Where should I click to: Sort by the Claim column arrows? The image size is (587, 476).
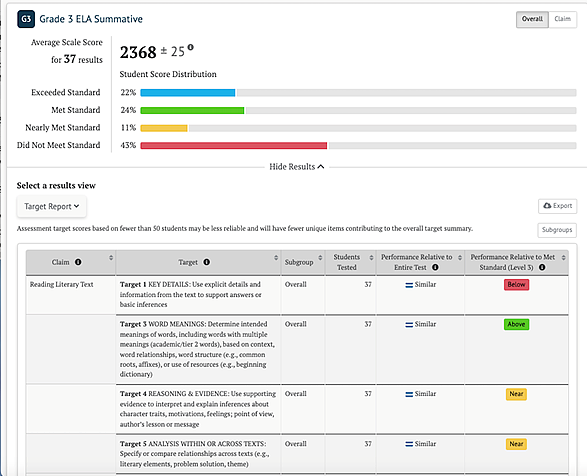pos(111,258)
